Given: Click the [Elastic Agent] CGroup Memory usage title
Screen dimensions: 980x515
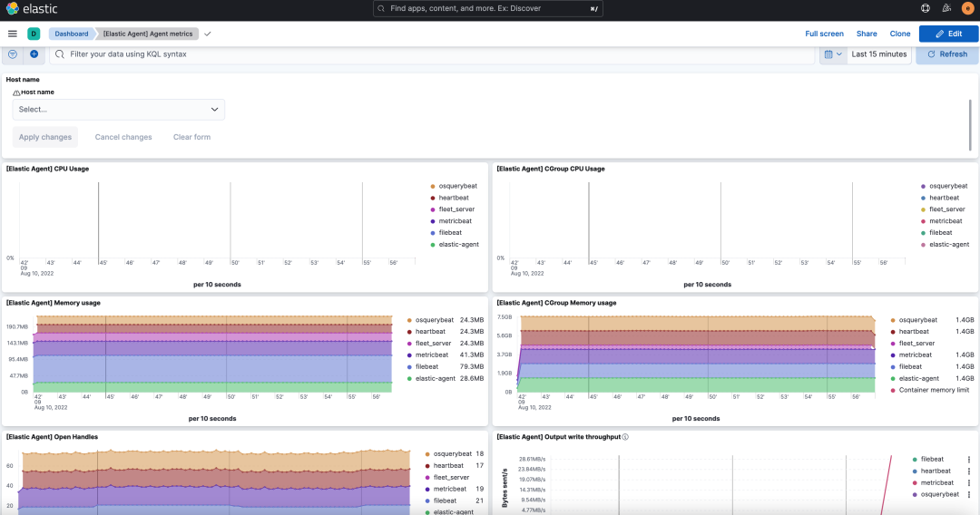Looking at the screenshot, I should pos(556,303).
